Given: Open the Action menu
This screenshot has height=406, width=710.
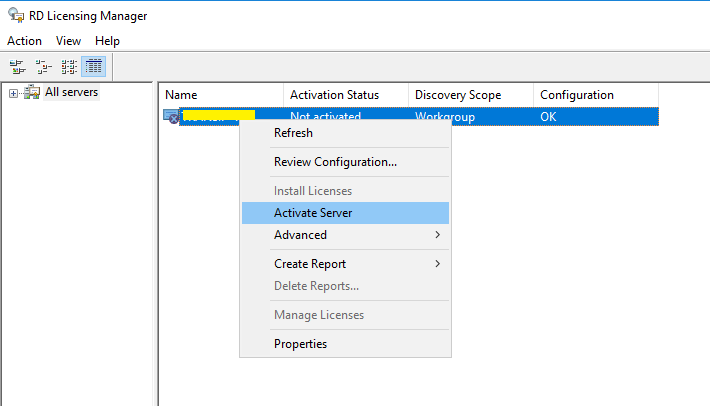Looking at the screenshot, I should tap(24, 41).
